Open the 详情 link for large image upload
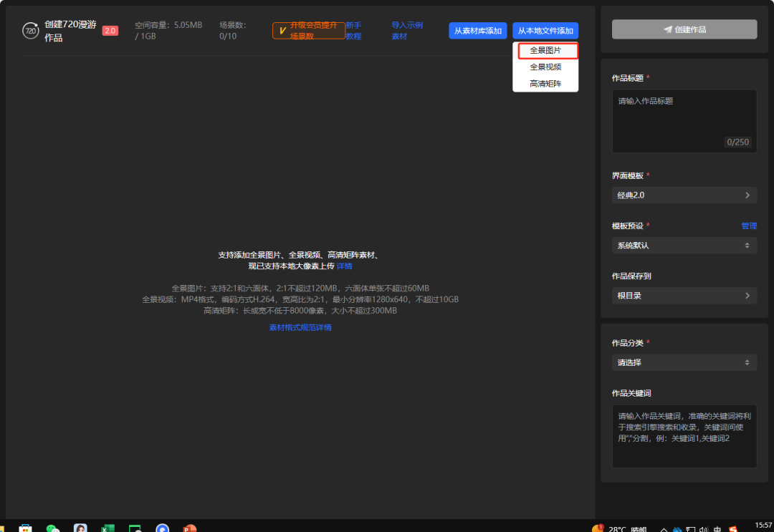Viewport: 774px width, 532px height. coord(345,266)
